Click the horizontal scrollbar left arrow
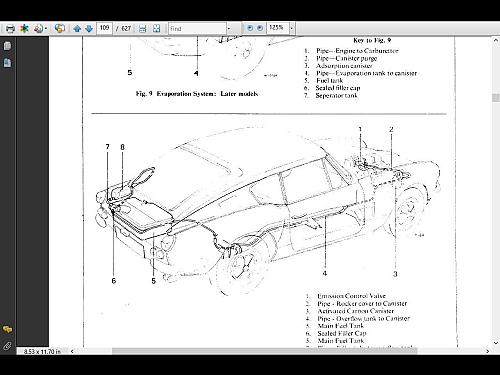500x375 pixels. pyautogui.click(x=72, y=351)
